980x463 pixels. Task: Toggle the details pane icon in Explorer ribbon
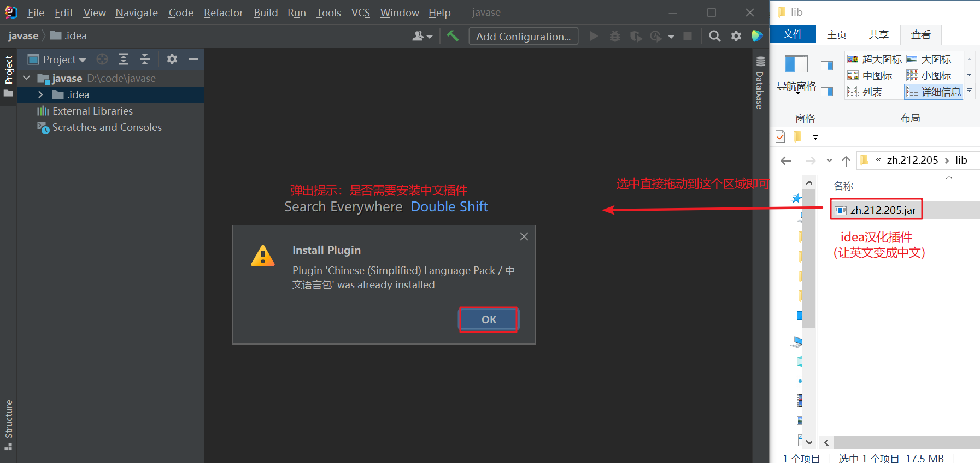pos(827,91)
